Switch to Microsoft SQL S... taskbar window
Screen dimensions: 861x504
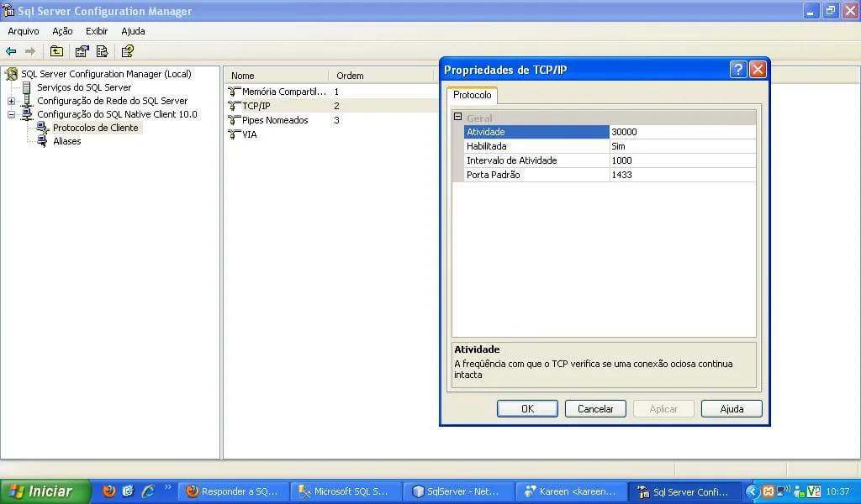(344, 491)
